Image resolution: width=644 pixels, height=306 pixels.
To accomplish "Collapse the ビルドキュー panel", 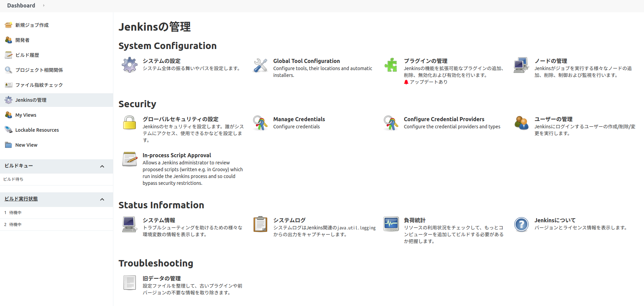I will coord(102,166).
